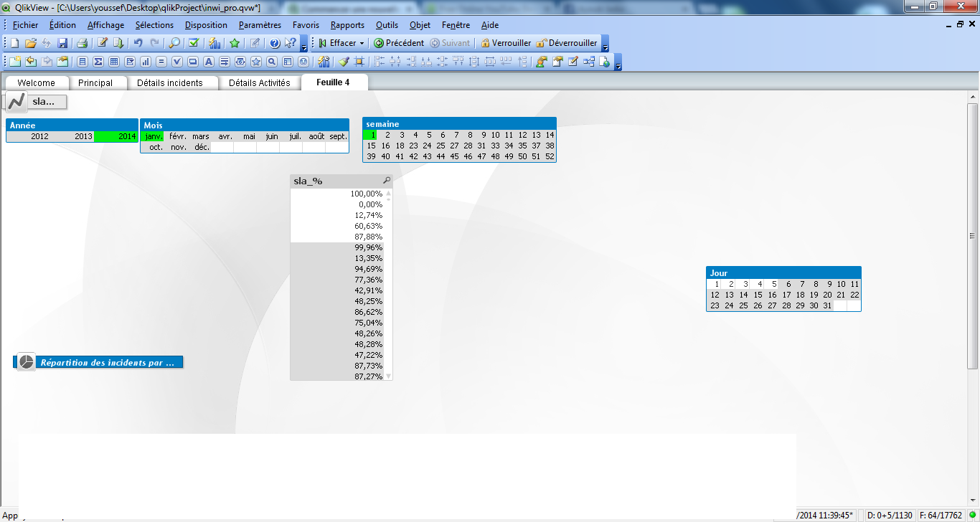This screenshot has height=522, width=980.
Task: Create a Container object
Action: coord(287,62)
